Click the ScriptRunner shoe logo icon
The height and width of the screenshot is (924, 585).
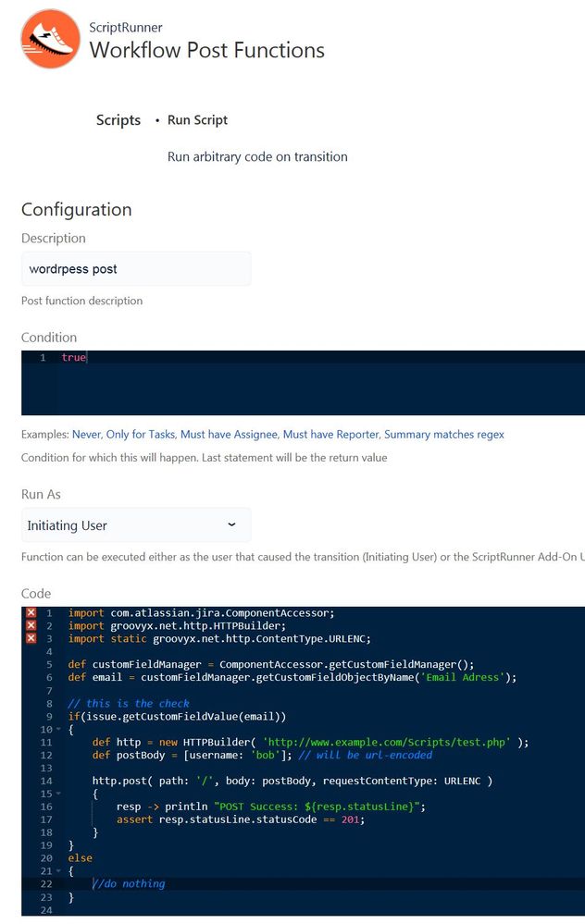[50, 38]
